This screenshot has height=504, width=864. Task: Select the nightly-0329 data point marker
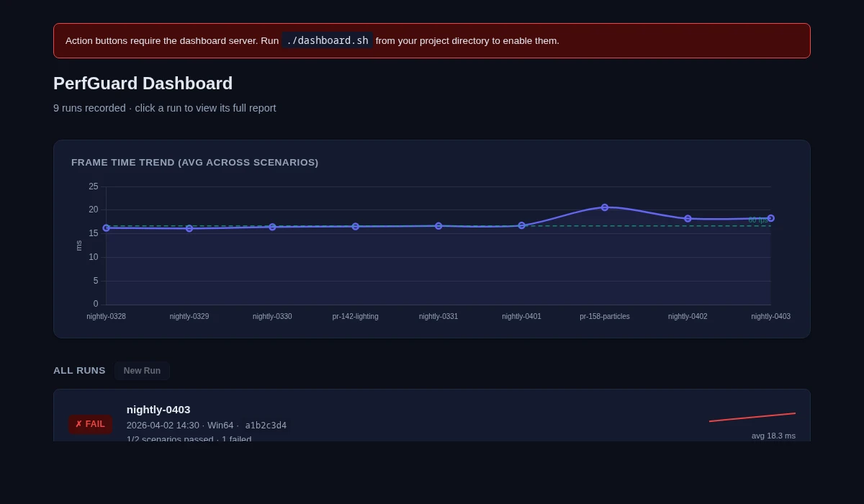coord(189,228)
